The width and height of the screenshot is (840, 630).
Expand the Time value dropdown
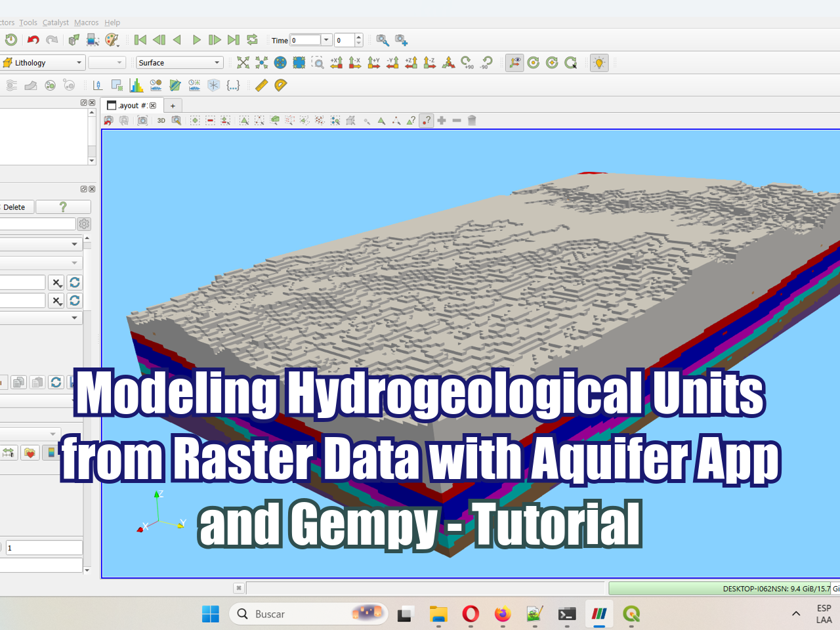(325, 40)
